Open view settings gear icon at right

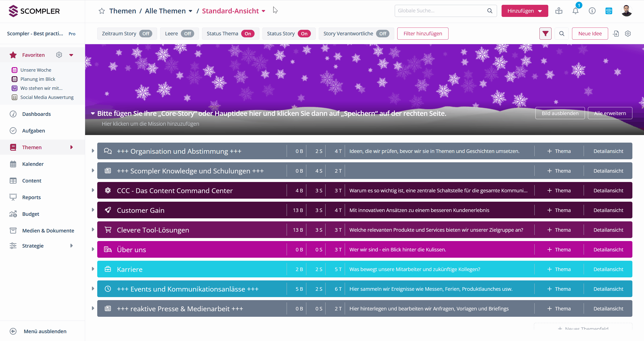pos(628,34)
